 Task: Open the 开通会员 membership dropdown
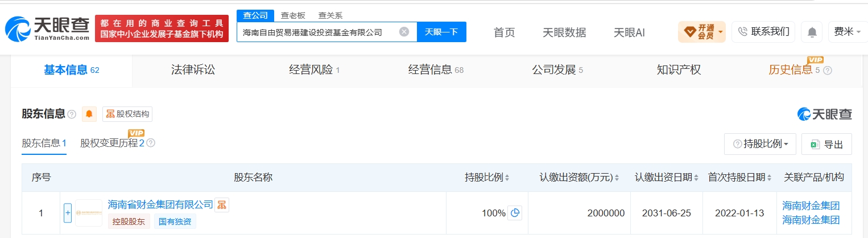pos(701,32)
